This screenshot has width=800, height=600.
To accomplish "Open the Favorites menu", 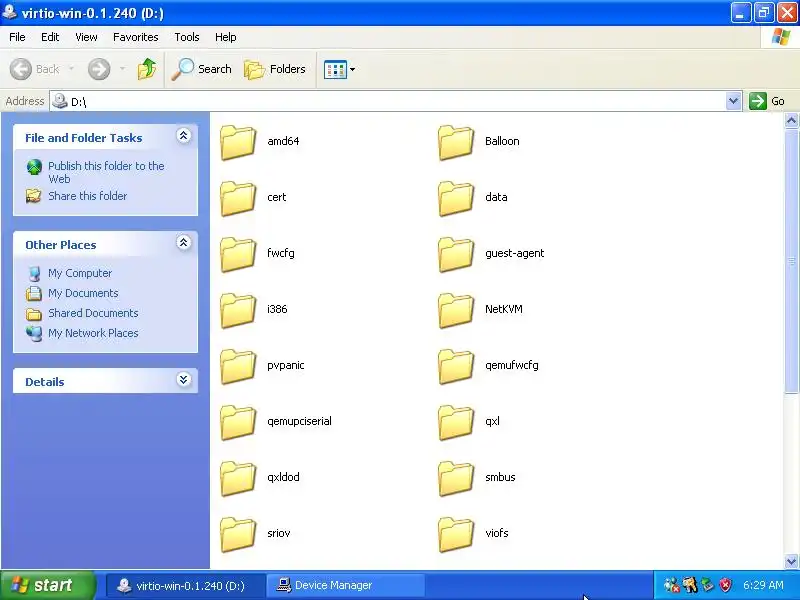I will (136, 37).
